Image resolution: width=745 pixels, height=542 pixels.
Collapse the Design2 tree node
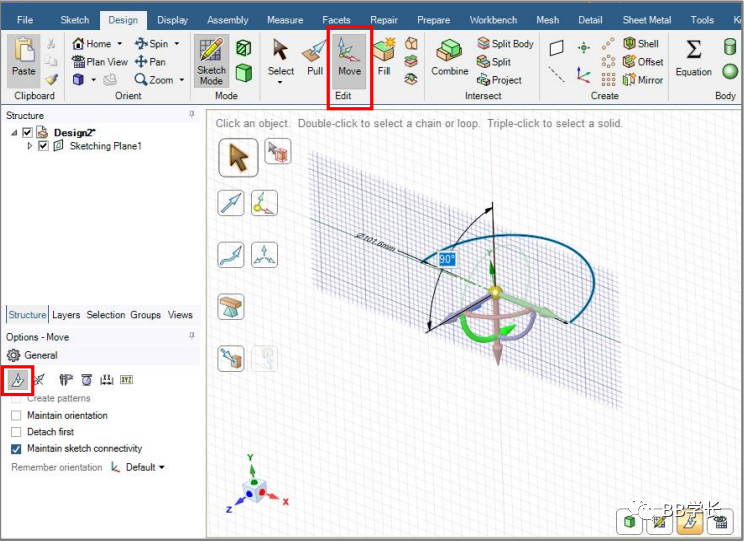pos(14,133)
